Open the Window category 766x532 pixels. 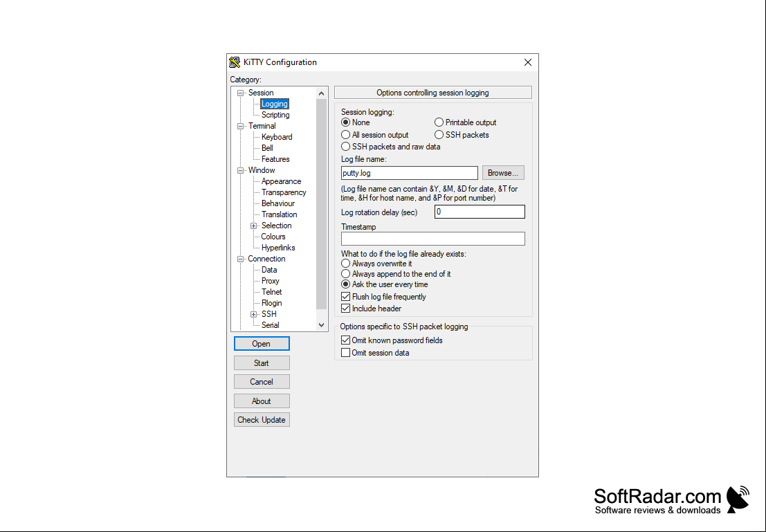click(262, 170)
